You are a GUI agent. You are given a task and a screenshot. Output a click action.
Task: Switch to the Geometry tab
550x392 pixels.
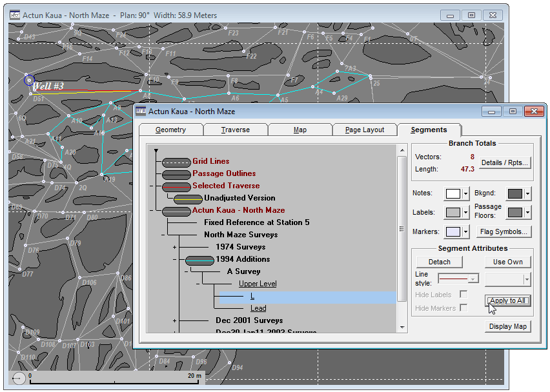pos(170,130)
